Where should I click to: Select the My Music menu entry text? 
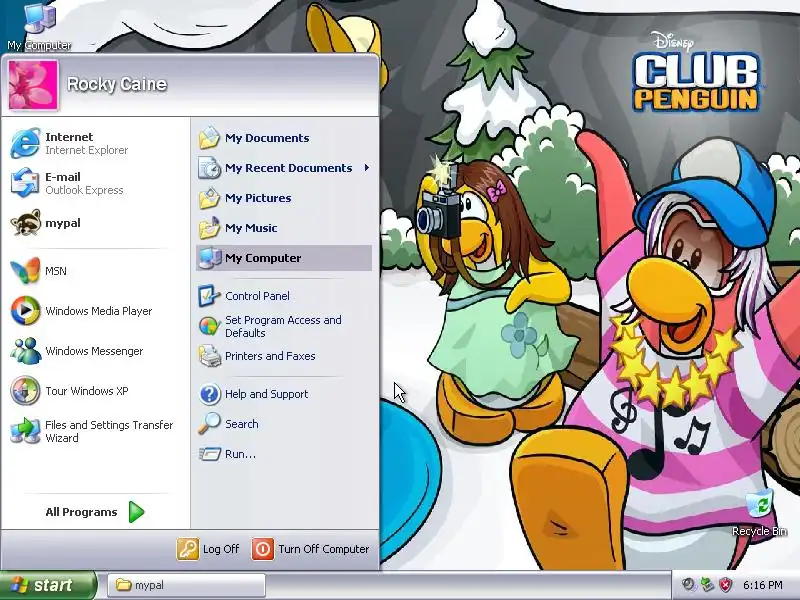coord(251,228)
